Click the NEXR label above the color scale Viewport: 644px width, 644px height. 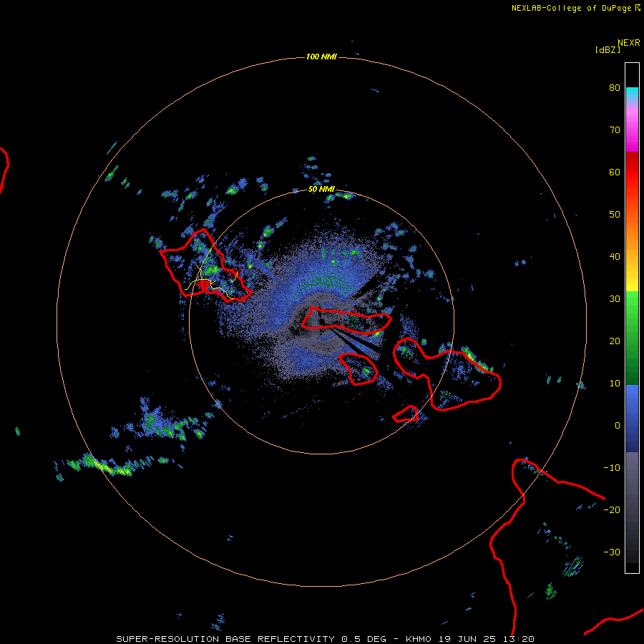coord(629,43)
